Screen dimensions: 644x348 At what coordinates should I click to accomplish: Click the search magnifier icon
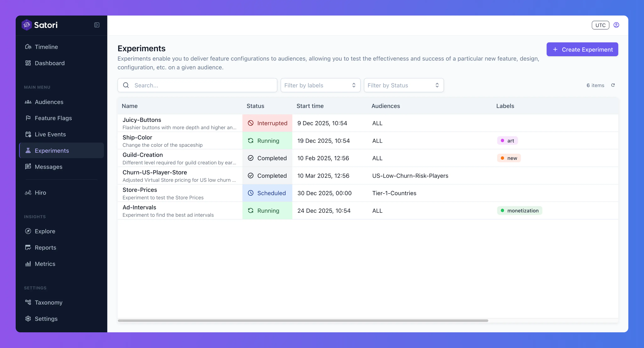[126, 85]
